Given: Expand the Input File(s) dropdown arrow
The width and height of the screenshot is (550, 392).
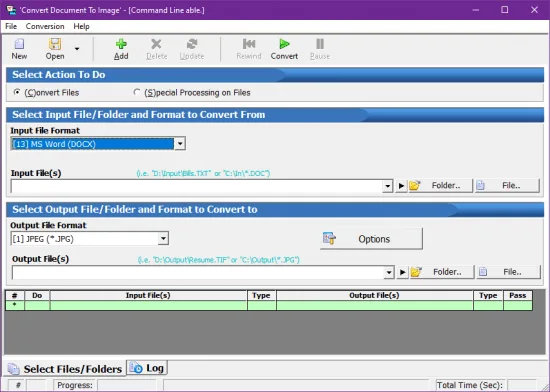Looking at the screenshot, I should point(387,186).
